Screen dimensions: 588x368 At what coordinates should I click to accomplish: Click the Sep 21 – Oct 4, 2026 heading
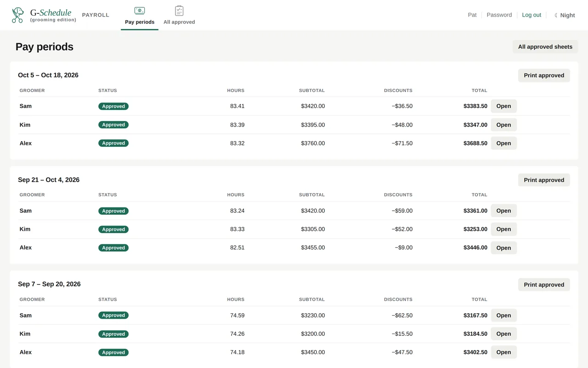pyautogui.click(x=49, y=180)
